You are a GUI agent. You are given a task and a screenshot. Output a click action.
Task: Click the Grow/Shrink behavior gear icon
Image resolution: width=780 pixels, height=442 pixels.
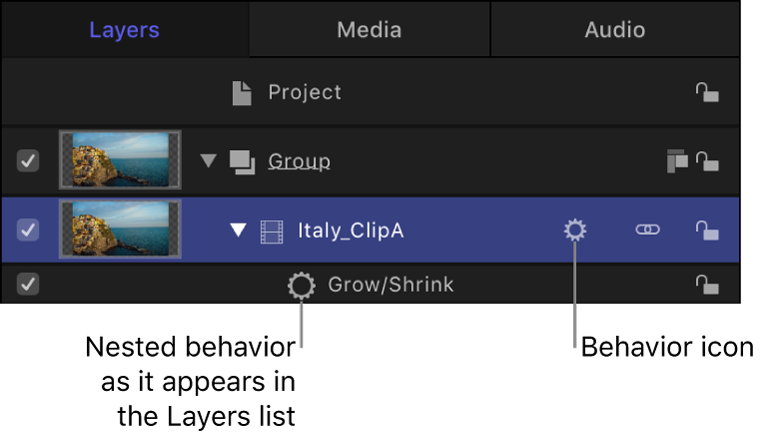tap(300, 286)
